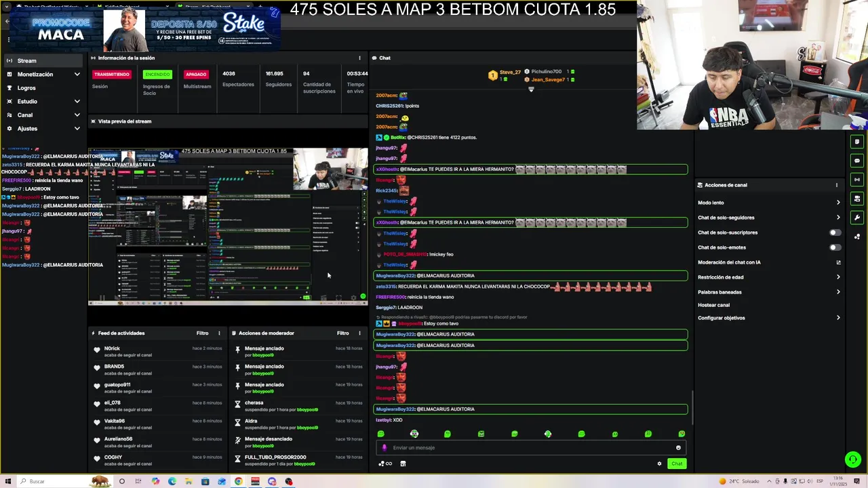Open the shop icon below message box
Image resolution: width=868 pixels, height=488 pixels.
[x=403, y=464]
